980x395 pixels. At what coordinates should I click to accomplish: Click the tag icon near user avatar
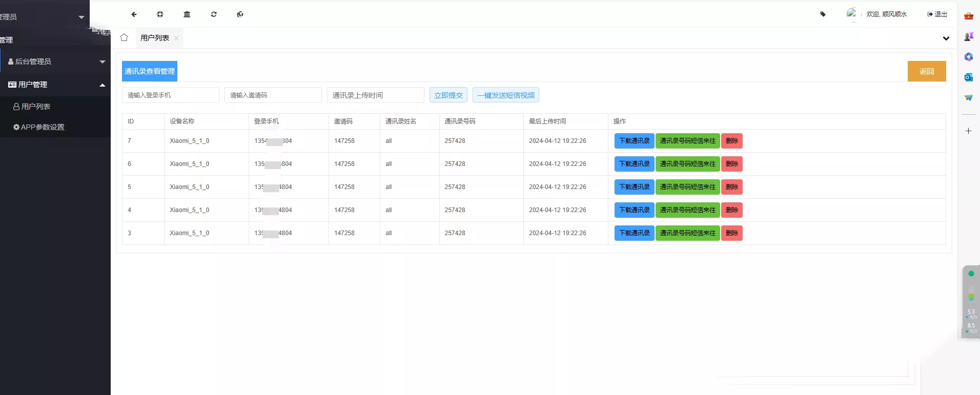[x=823, y=14]
